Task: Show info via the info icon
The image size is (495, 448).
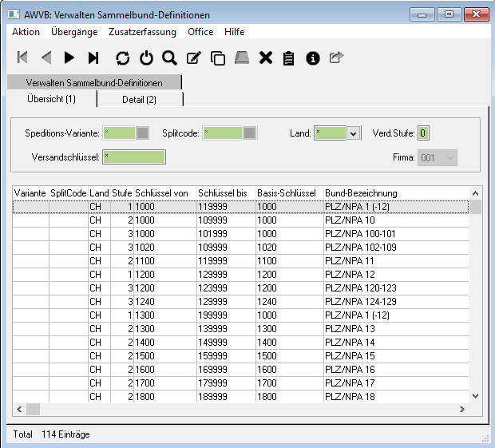Action: pyautogui.click(x=313, y=57)
